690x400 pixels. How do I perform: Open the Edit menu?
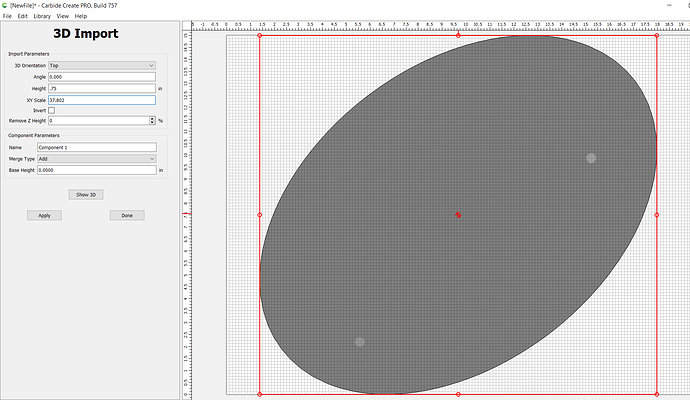point(22,16)
